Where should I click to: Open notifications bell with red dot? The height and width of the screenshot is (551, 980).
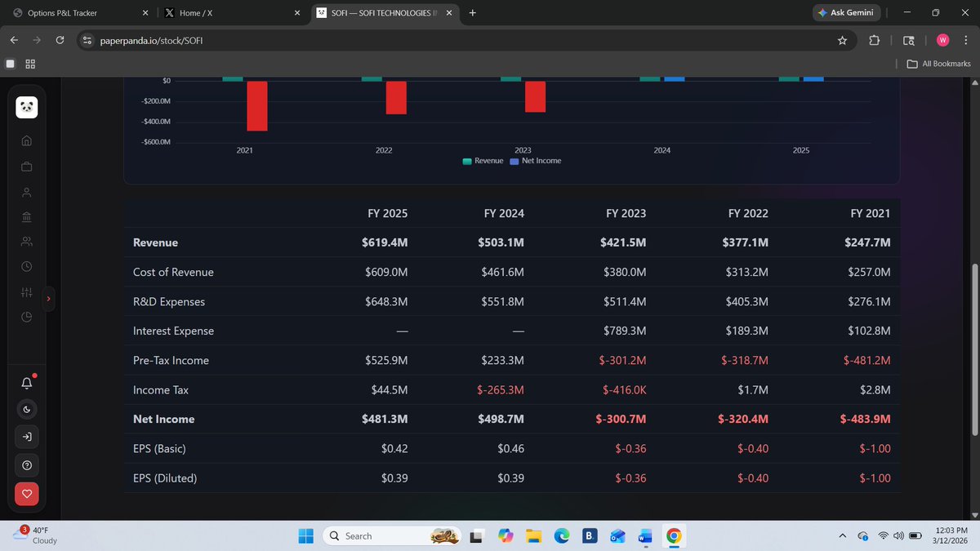[x=27, y=383]
